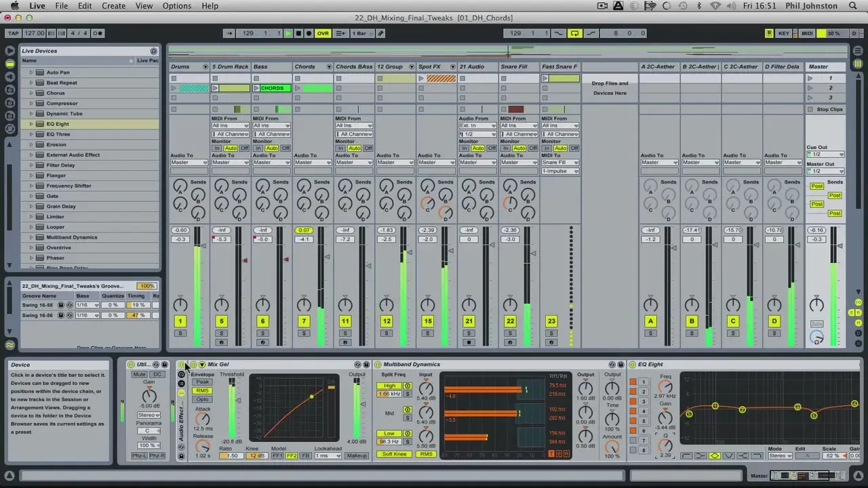868x488 pixels.
Task: Open the Create menu
Action: pyautogui.click(x=113, y=5)
